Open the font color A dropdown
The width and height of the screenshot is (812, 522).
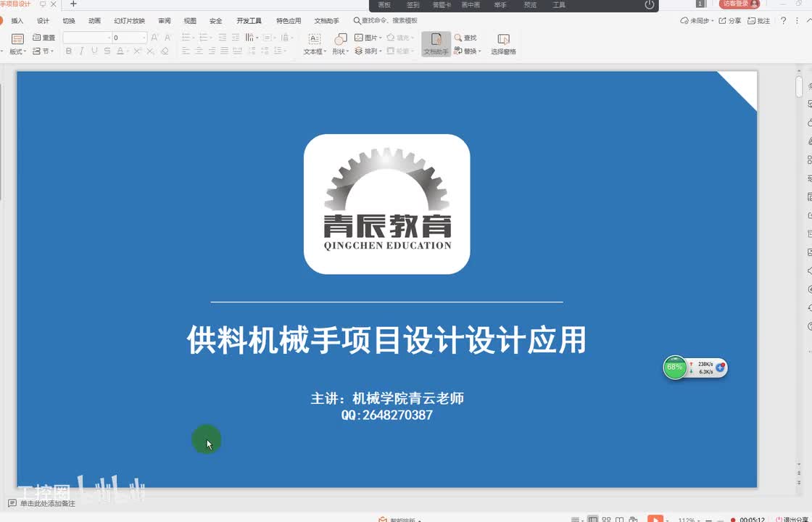[x=127, y=51]
